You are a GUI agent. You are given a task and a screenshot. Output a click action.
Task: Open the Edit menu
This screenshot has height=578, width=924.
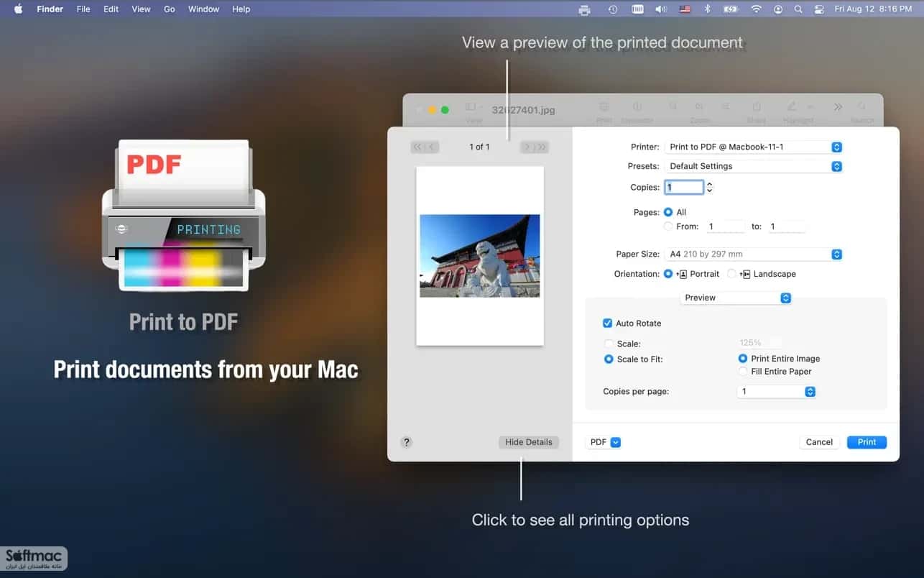coord(111,9)
